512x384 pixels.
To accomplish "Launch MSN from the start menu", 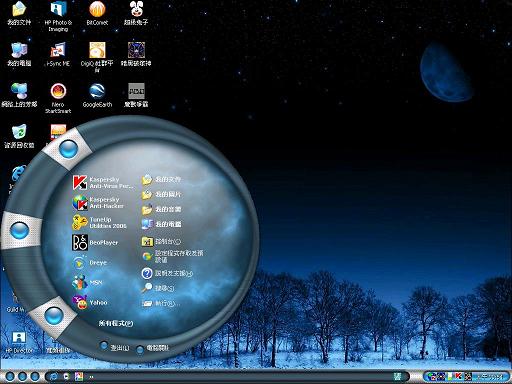I will click(87, 282).
